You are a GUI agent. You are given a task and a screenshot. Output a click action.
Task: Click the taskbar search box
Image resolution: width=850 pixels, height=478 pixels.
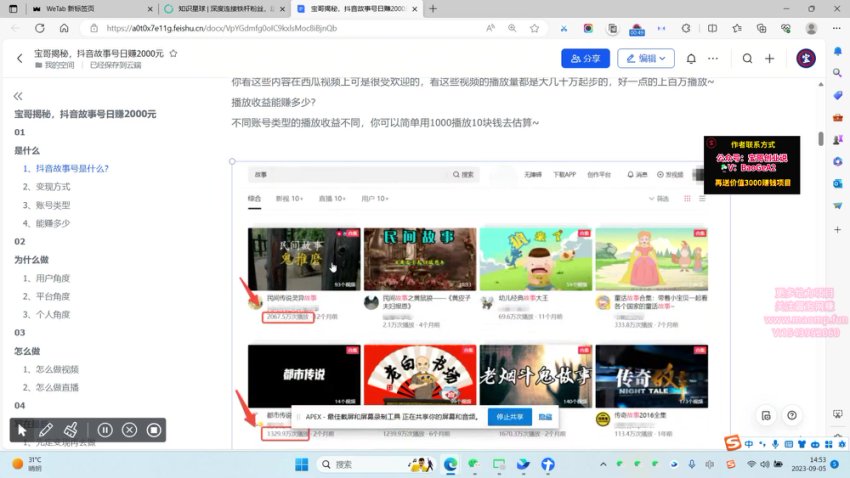click(365, 464)
